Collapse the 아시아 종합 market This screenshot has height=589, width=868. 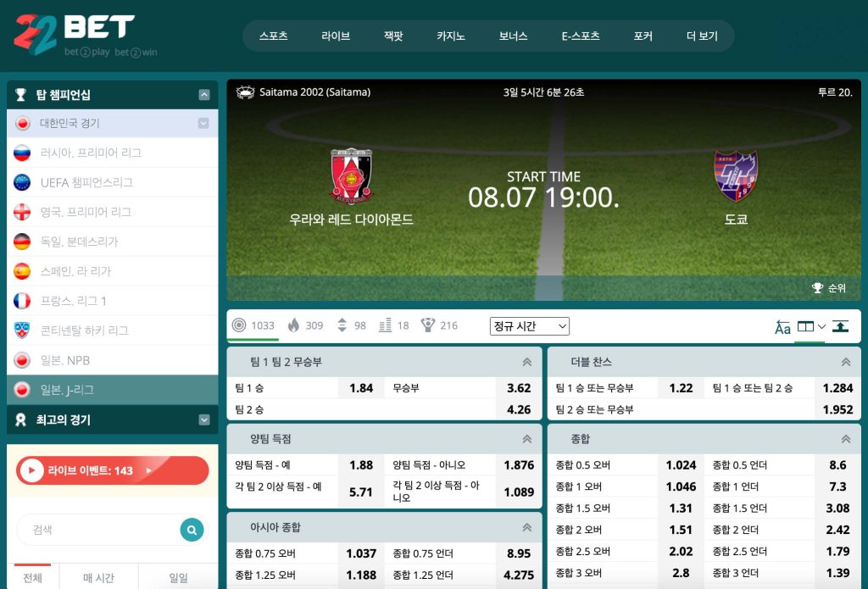pyautogui.click(x=527, y=527)
